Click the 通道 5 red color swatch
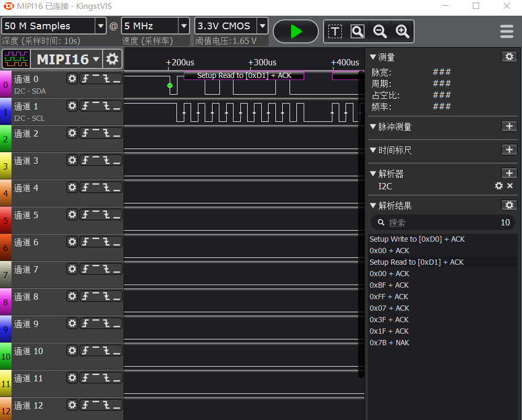Image resolution: width=522 pixels, height=420 pixels. point(6,220)
